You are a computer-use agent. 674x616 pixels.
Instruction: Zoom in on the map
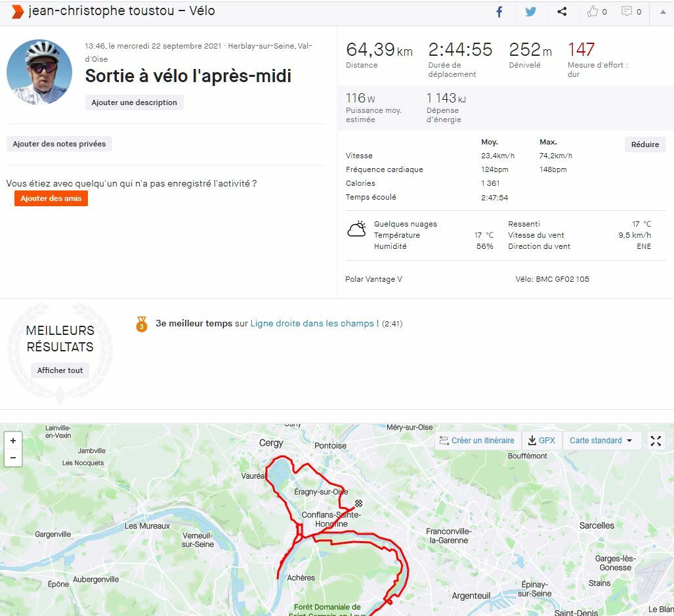13,441
